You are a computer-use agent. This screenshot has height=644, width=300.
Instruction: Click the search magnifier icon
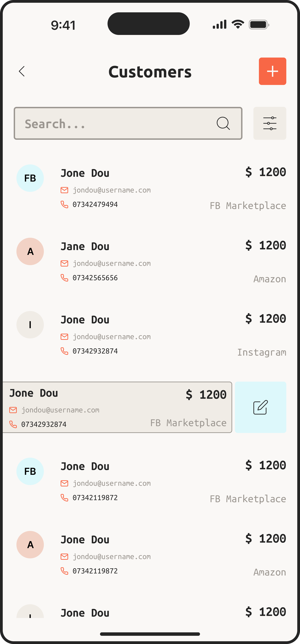223,123
